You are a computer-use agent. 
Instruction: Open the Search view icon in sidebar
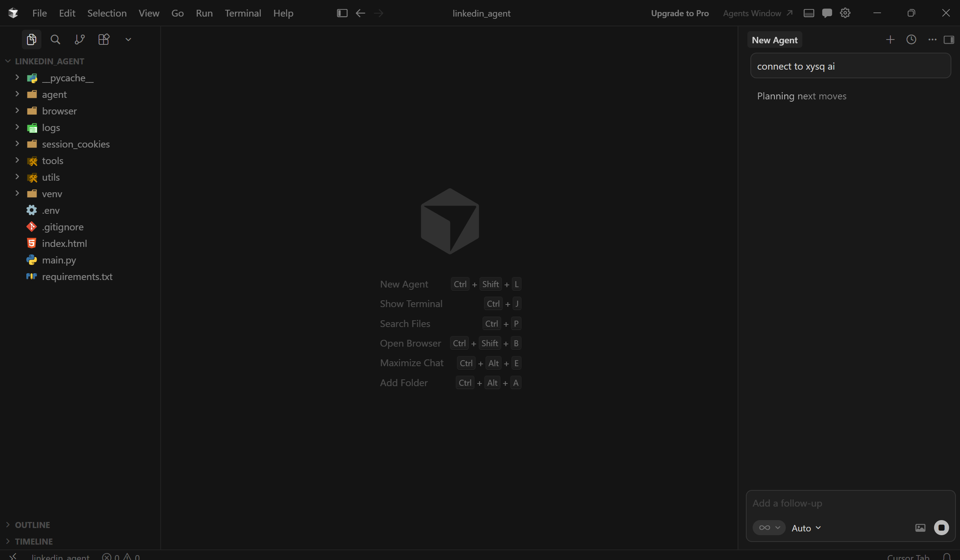click(x=55, y=40)
